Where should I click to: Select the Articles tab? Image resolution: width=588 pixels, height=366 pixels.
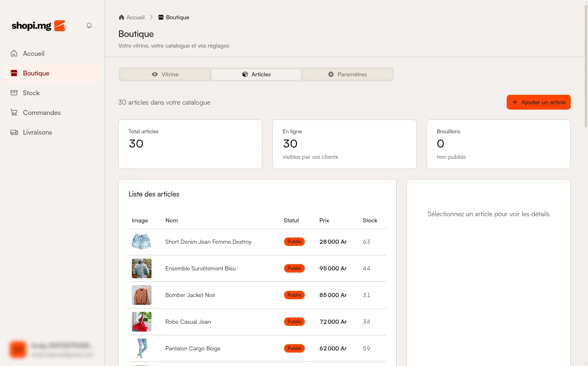point(256,74)
